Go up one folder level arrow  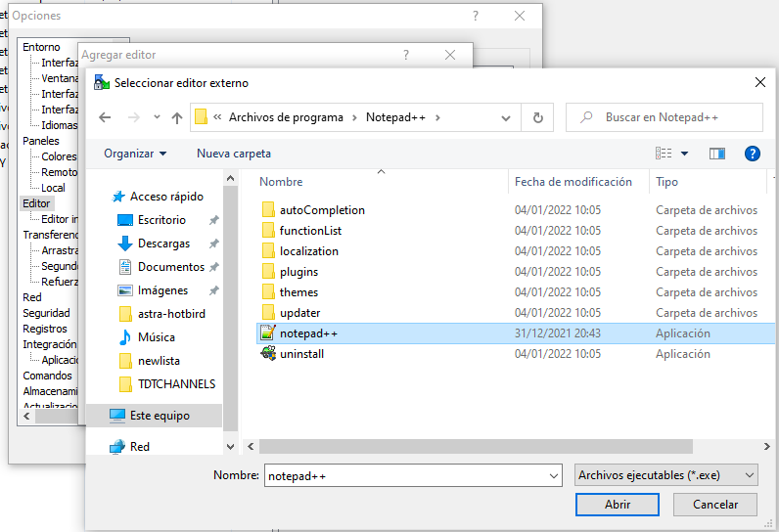(x=177, y=117)
